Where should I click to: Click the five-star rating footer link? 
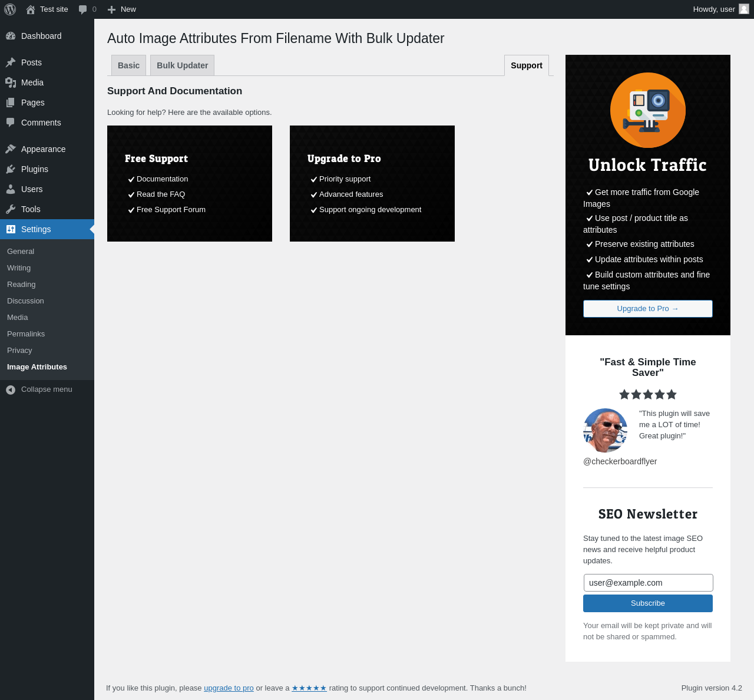click(x=309, y=688)
